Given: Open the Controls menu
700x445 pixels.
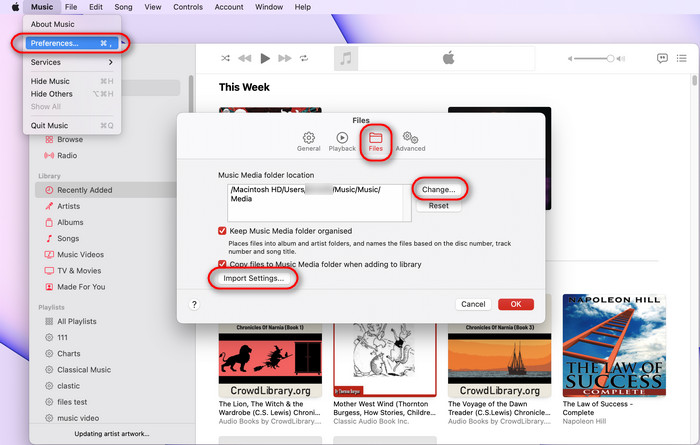Looking at the screenshot, I should (x=188, y=7).
